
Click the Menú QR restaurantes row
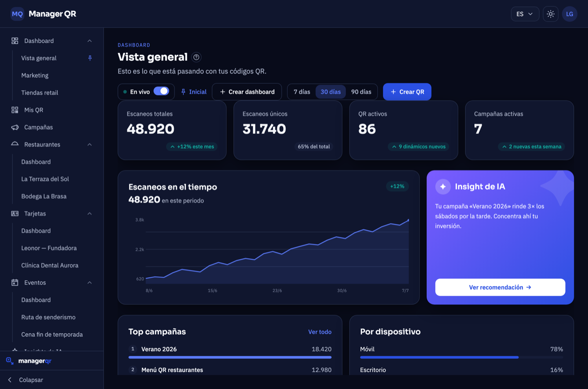tap(230, 370)
